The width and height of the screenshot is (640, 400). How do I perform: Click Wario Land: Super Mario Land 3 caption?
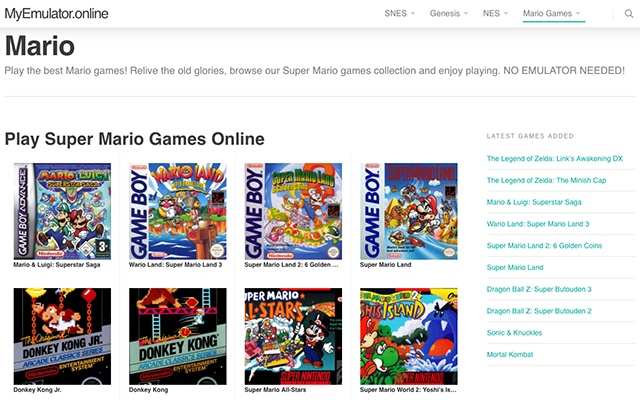click(176, 264)
